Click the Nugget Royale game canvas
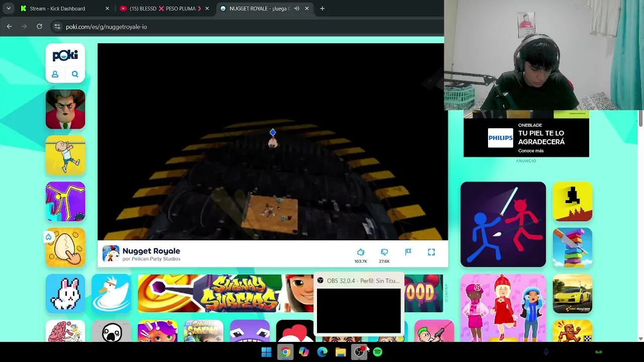 point(272,142)
